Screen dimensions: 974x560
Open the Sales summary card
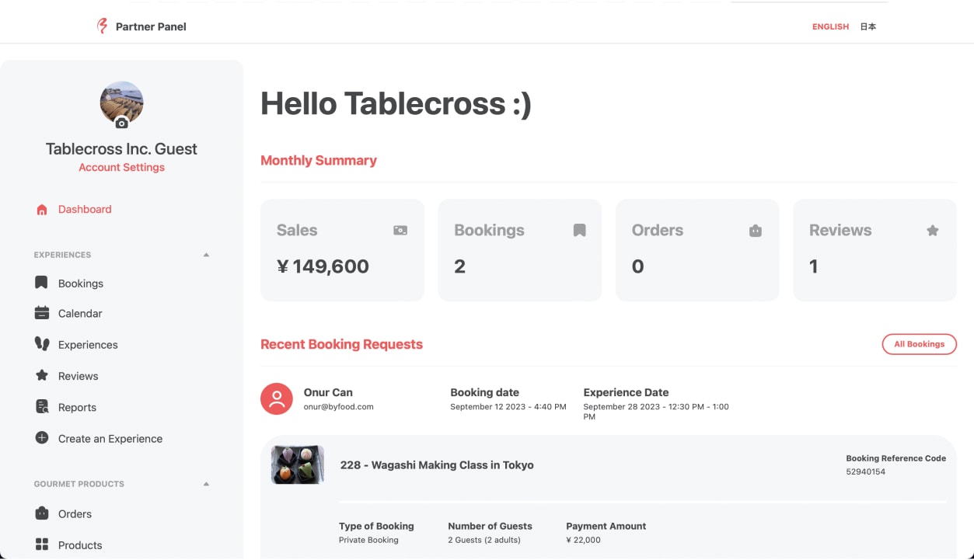342,249
